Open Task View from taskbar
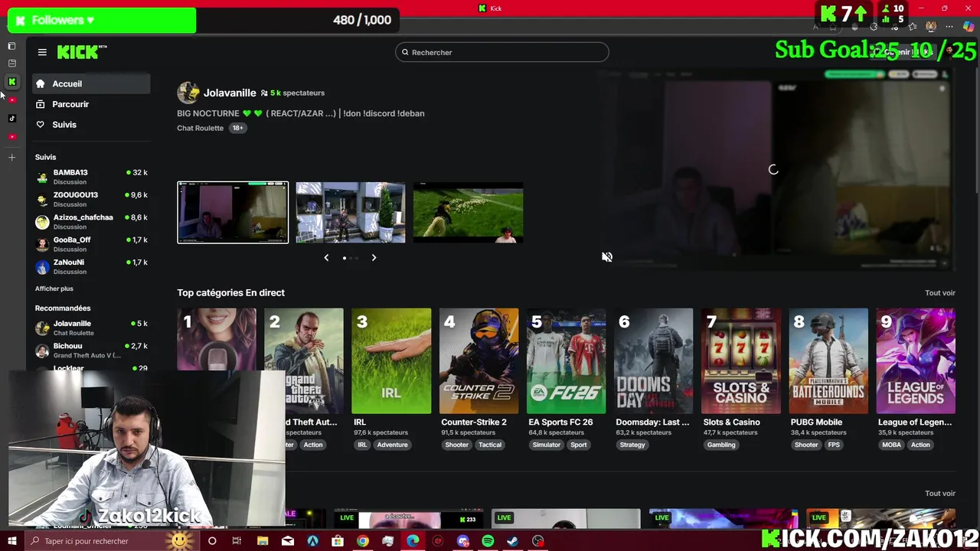Viewport: 980px width, 551px height. (237, 541)
